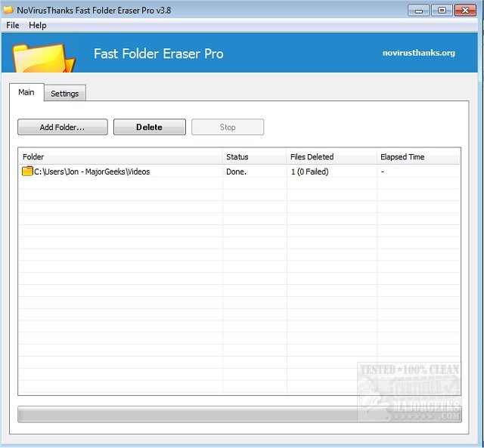Click the Delete button
This screenshot has height=448, width=484.
[x=150, y=127]
